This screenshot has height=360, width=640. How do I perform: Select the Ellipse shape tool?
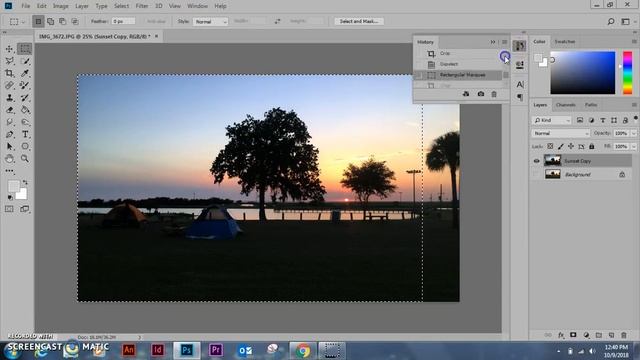24,146
